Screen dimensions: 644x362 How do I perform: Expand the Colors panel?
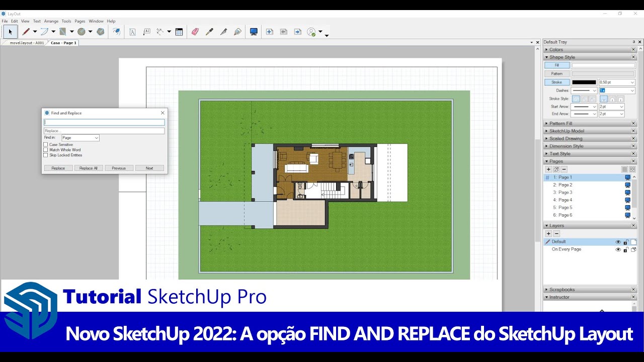[x=590, y=50]
